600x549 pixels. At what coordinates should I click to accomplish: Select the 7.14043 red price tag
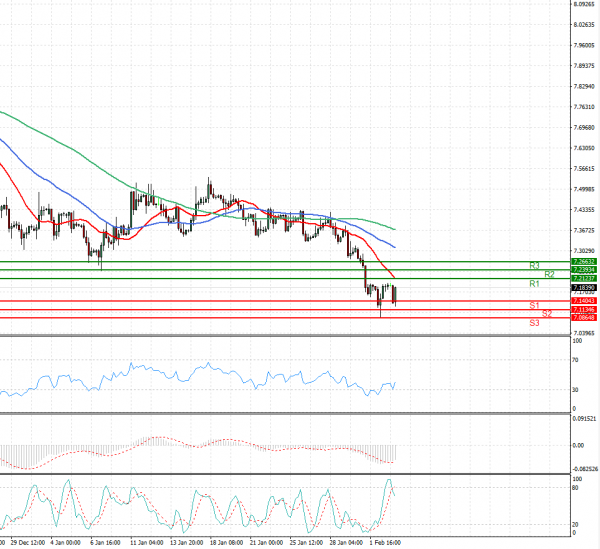tap(584, 301)
